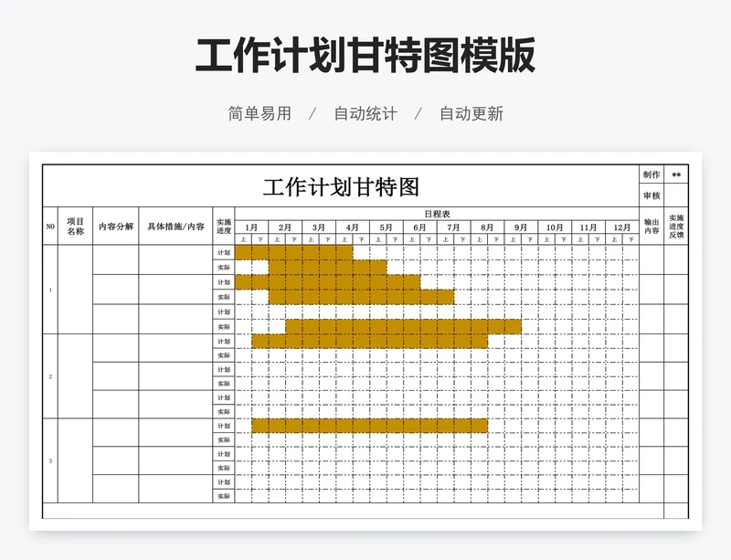Click the 日程表 schedule header
This screenshot has height=560, width=731.
(436, 214)
